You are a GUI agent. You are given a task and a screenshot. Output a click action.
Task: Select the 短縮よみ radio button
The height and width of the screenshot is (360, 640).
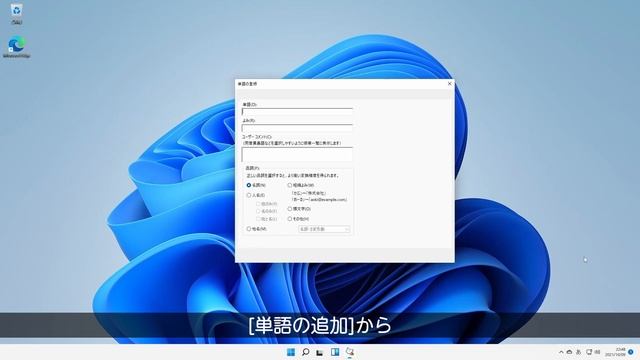290,185
